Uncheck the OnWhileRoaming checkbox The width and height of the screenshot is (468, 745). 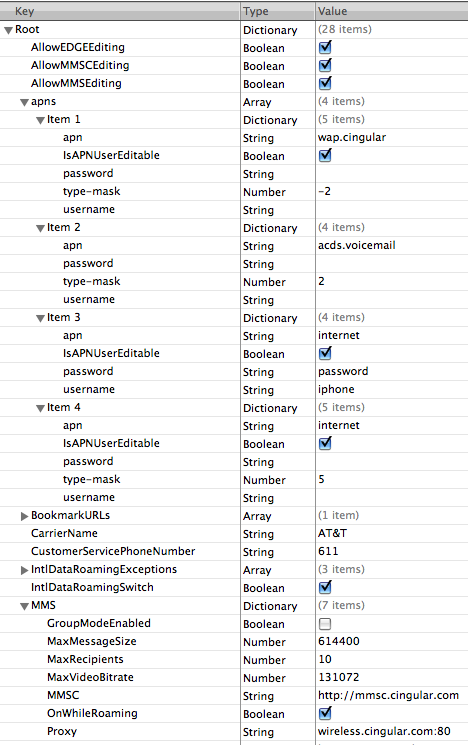point(325,714)
